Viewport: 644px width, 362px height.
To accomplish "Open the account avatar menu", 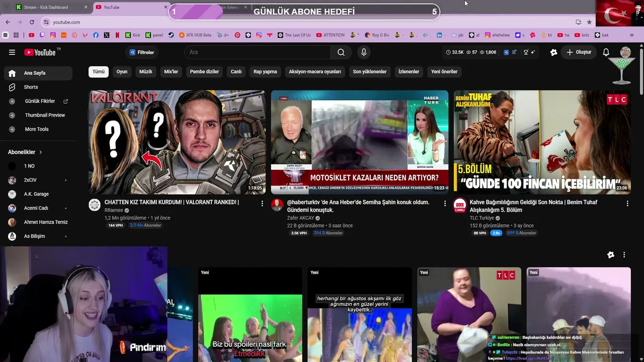I will (x=625, y=52).
